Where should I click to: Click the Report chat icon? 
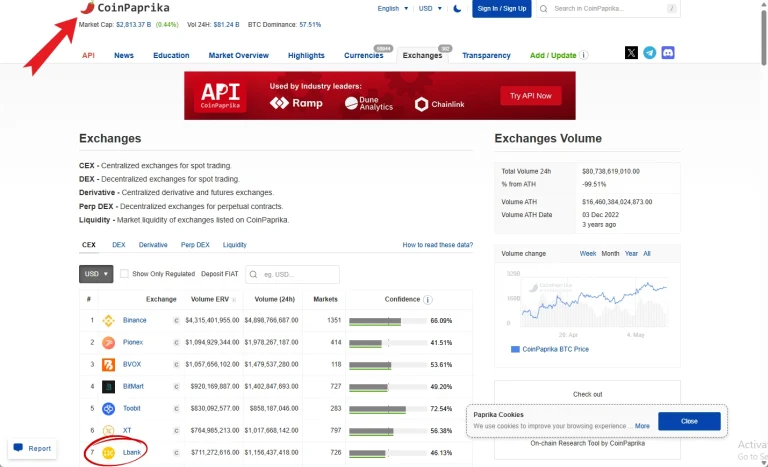(x=18, y=448)
